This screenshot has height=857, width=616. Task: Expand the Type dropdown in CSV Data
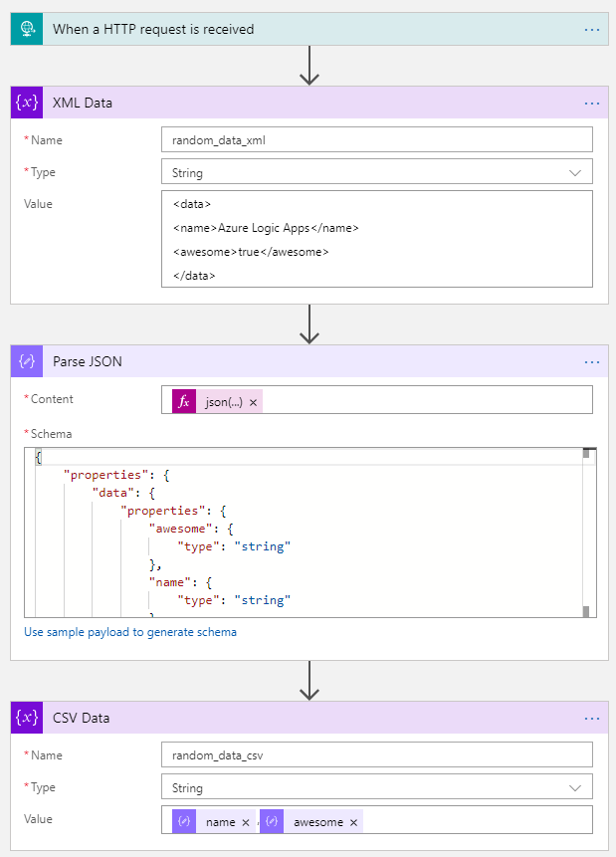[575, 786]
